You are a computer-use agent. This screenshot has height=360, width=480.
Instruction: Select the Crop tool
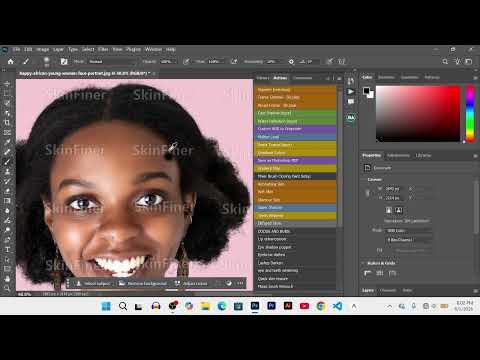pyautogui.click(x=7, y=122)
